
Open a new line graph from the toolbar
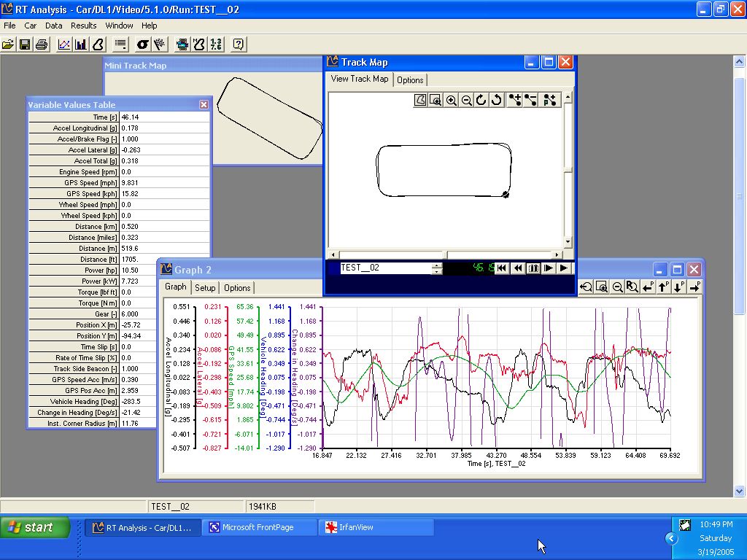[x=64, y=44]
